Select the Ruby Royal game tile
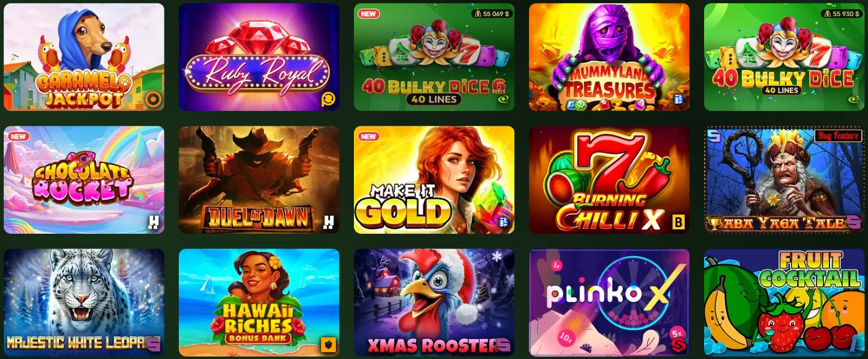 (259, 57)
